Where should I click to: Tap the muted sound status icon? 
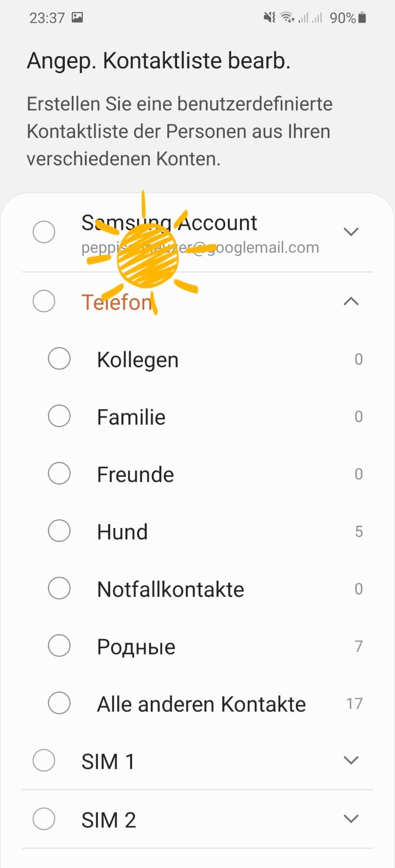point(269,18)
